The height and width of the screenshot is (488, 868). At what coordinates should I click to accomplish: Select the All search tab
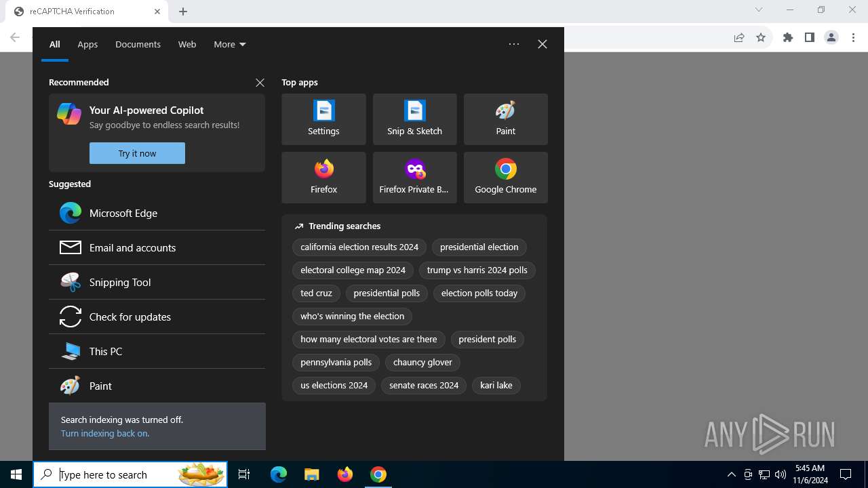click(55, 44)
